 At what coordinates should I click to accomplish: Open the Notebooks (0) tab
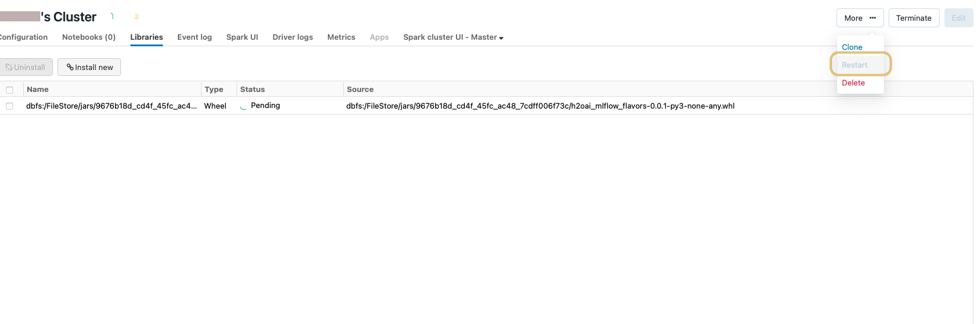tap(89, 37)
